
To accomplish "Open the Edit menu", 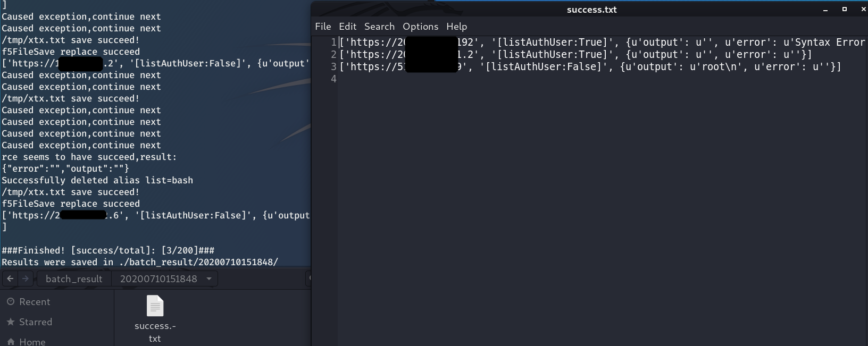I will 348,27.
